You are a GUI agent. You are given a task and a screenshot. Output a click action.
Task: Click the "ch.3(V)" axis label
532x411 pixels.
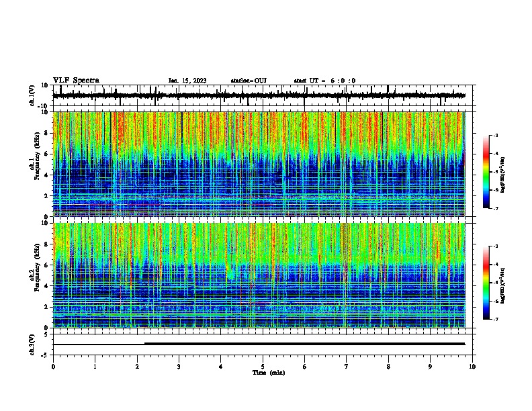point(32,345)
